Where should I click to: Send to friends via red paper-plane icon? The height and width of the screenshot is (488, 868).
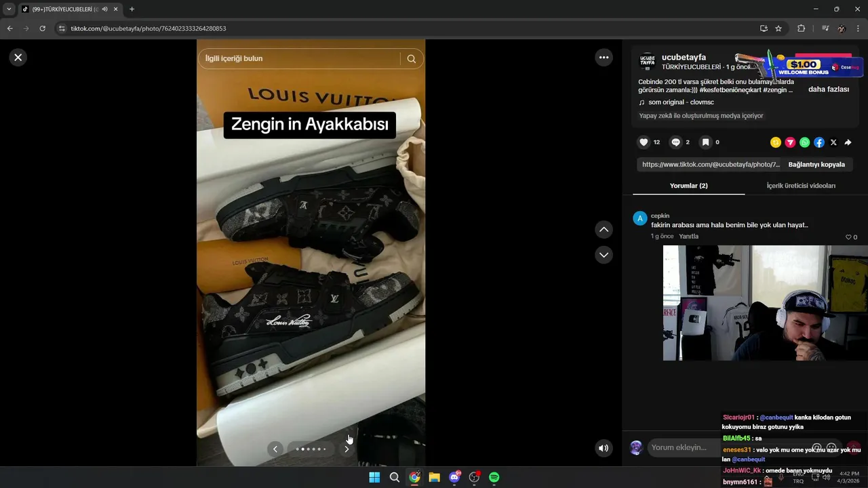790,142
